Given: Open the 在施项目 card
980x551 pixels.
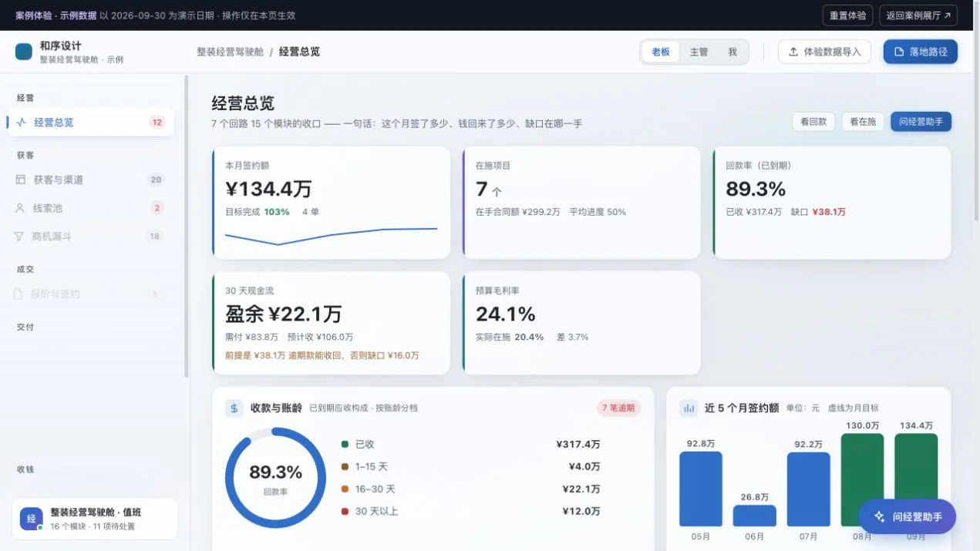Looking at the screenshot, I should coord(581,203).
